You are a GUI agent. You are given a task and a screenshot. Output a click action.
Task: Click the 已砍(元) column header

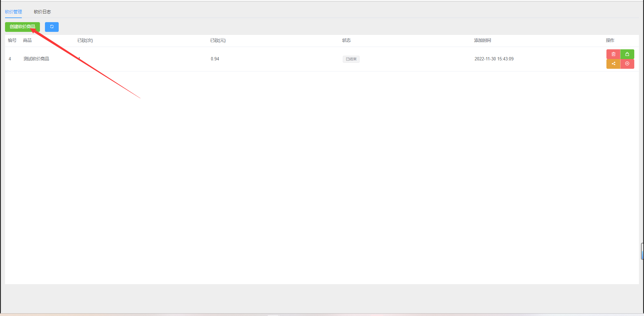point(218,40)
